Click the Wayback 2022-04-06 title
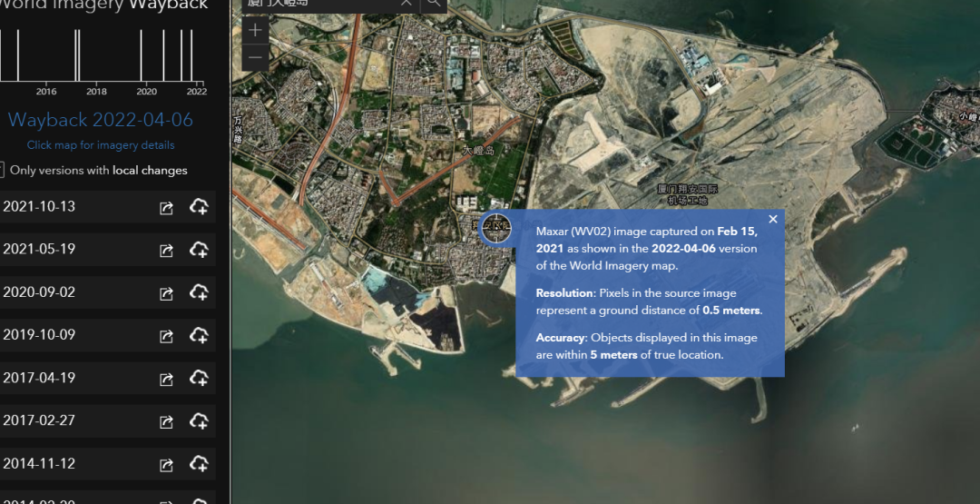The image size is (980, 504). tap(101, 120)
